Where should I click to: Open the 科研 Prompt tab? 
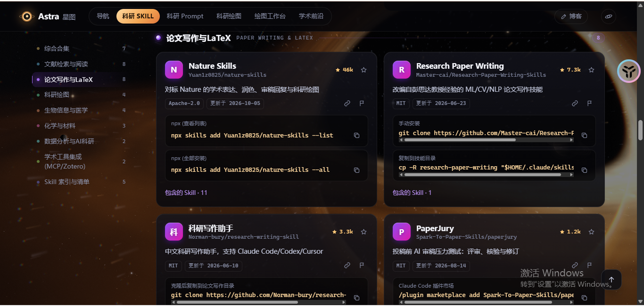coord(185,16)
